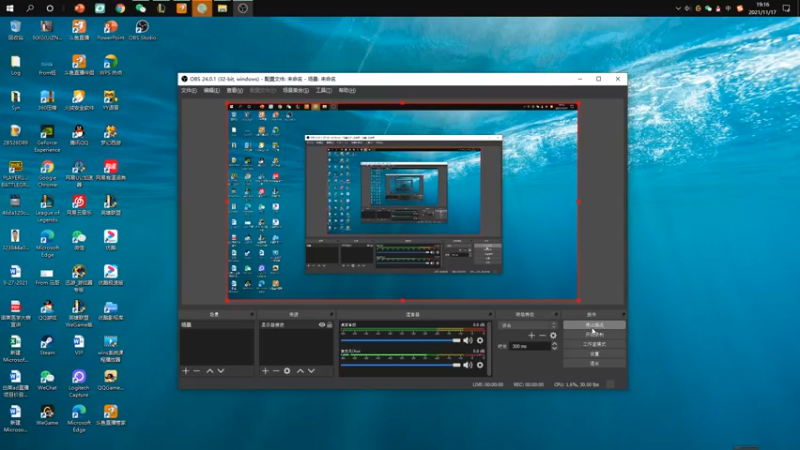Image resolution: width=800 pixels, height=450 pixels.
Task: Add a scene transition with plus icon
Action: tap(532, 335)
